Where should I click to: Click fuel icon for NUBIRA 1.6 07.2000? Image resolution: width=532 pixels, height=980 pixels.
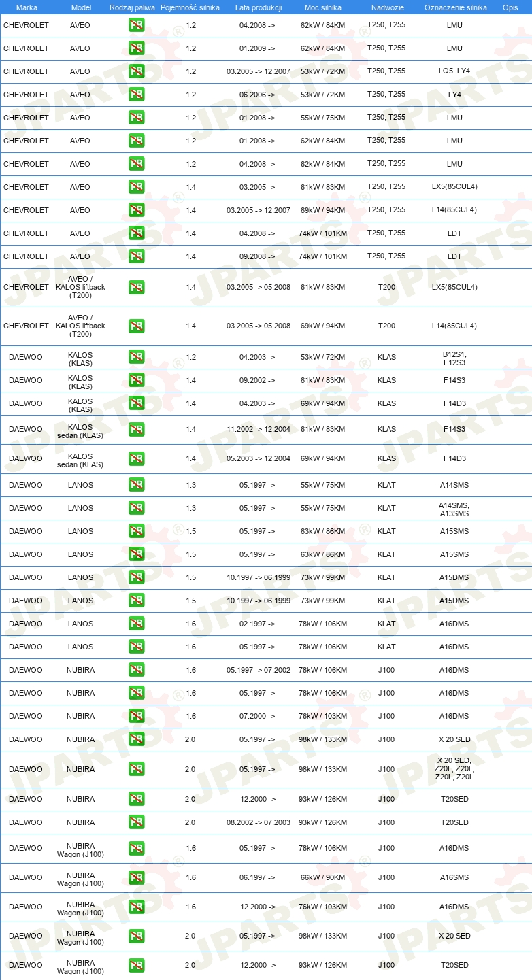[x=136, y=716]
